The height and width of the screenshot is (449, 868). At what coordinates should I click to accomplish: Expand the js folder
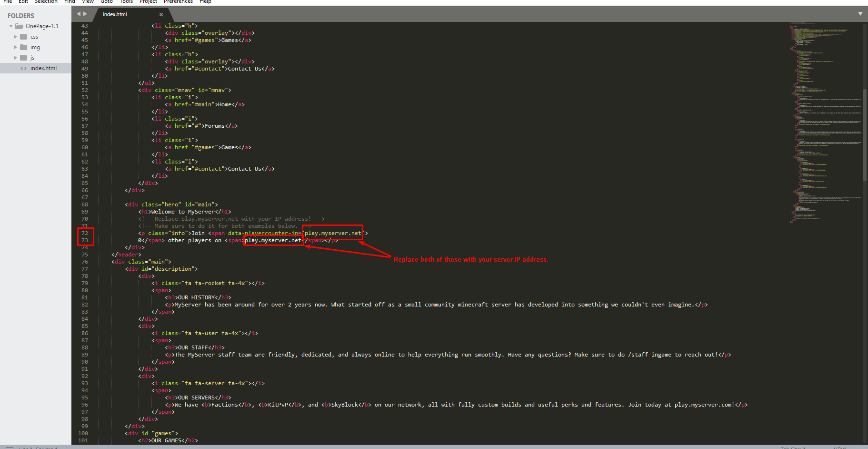point(15,57)
